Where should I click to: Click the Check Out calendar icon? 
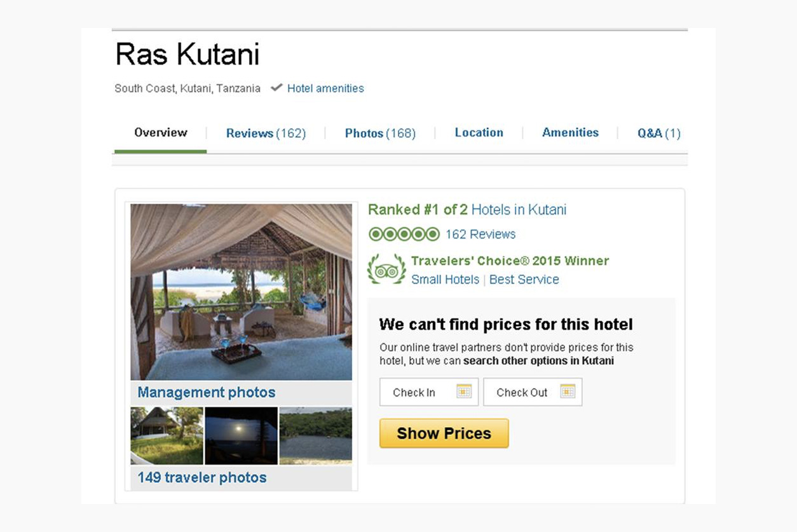[x=568, y=392]
